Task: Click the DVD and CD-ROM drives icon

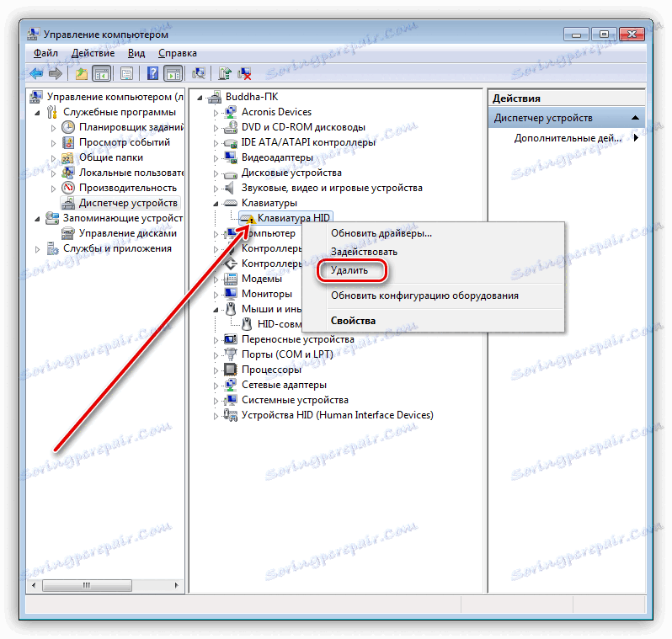Action: click(x=231, y=127)
